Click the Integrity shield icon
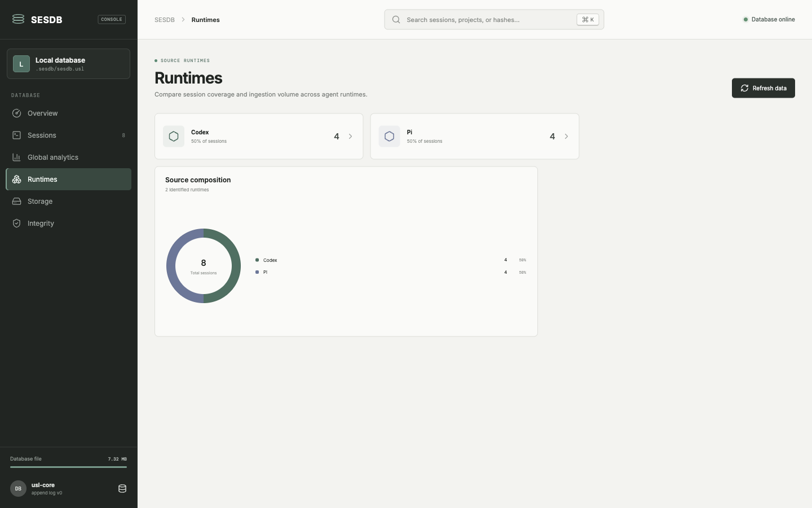The height and width of the screenshot is (508, 812). (17, 223)
